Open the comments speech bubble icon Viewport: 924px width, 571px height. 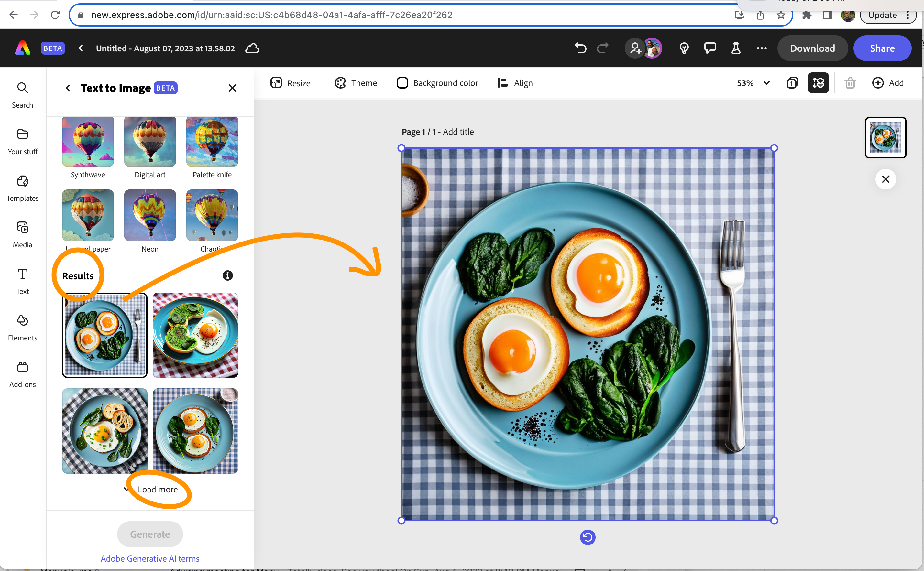(710, 48)
